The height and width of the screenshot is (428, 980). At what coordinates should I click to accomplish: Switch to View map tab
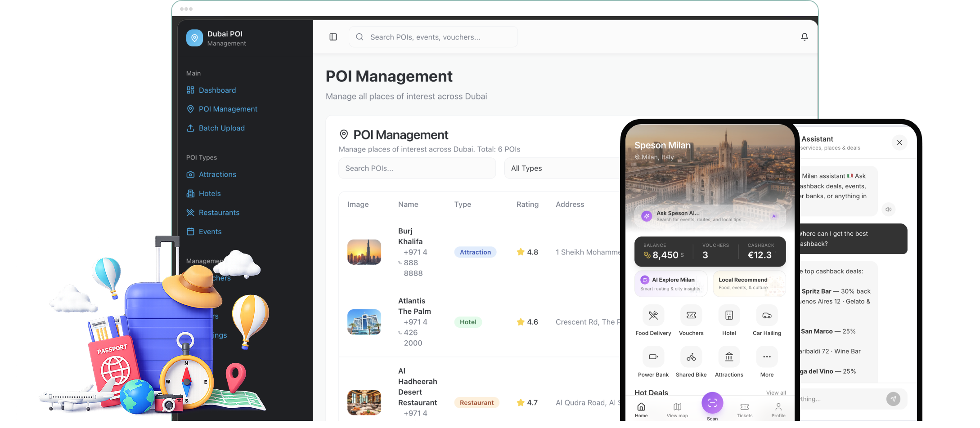(677, 410)
